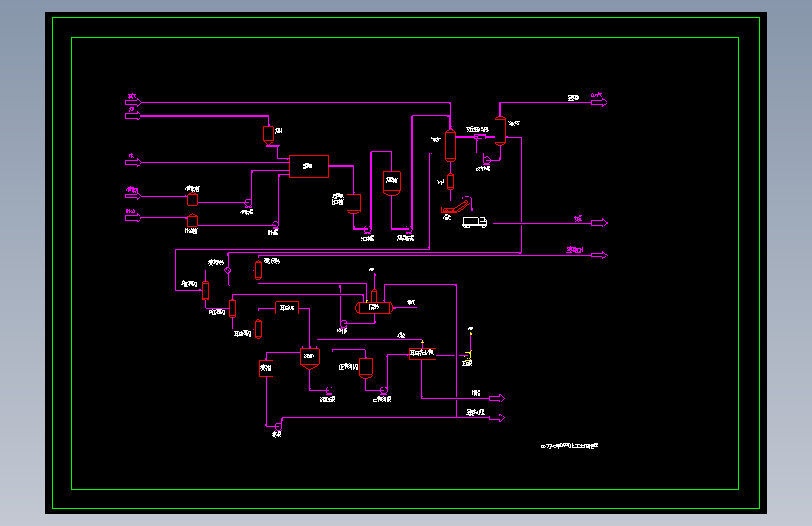Screen dimensions: 812x526
Task: Click the topmost magenta inlet arrow on the left
Action: click(134, 103)
